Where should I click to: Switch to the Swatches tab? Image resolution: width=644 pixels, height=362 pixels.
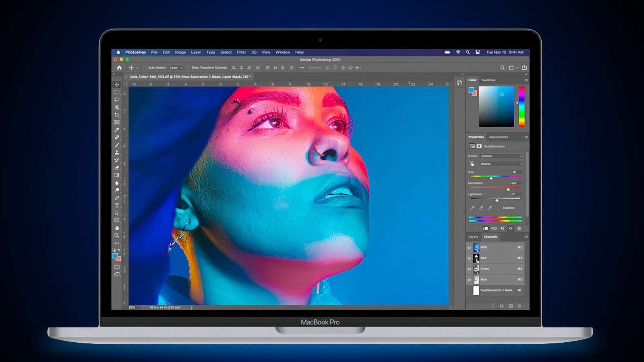pos(489,80)
